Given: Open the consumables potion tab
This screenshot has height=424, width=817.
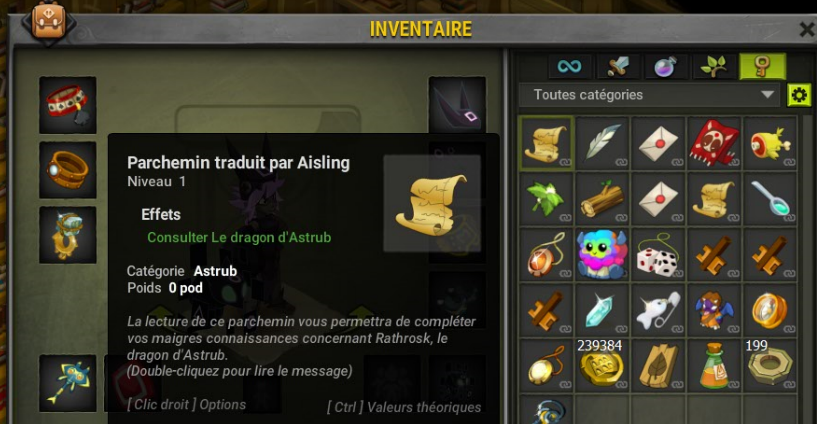Looking at the screenshot, I should tap(665, 66).
